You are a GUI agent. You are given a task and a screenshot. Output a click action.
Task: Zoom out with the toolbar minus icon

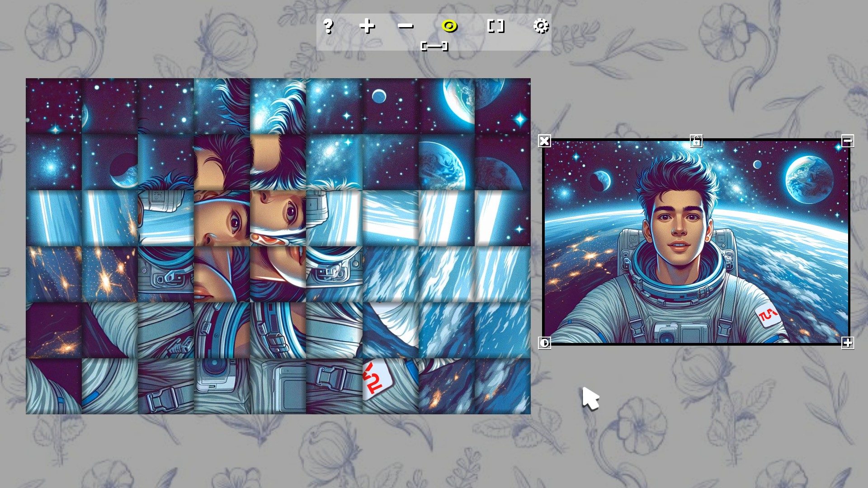pyautogui.click(x=406, y=26)
